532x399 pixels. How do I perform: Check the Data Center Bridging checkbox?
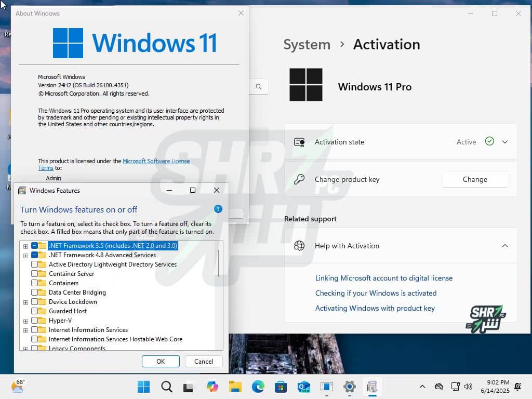pos(35,292)
